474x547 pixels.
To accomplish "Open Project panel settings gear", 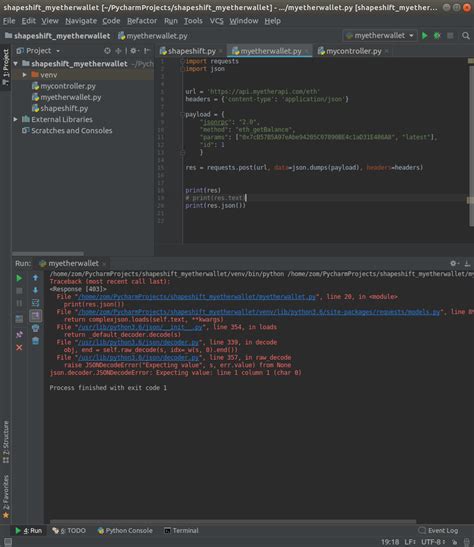I will (133, 51).
